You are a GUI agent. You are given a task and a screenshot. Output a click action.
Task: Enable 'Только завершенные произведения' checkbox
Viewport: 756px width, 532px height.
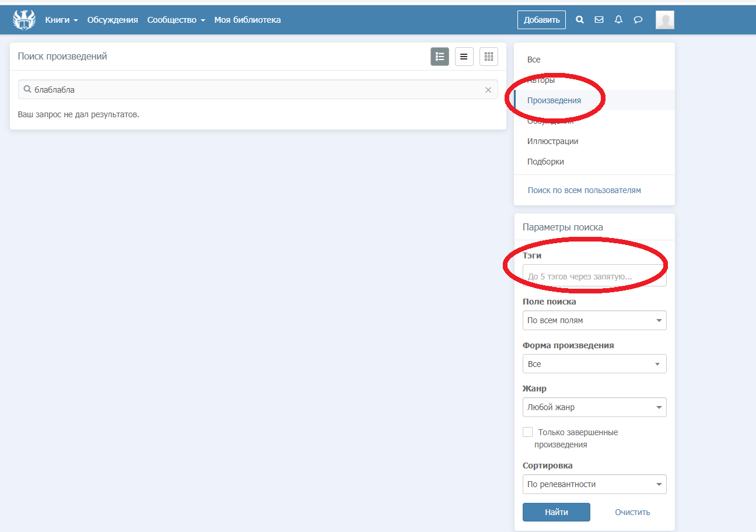coord(528,432)
